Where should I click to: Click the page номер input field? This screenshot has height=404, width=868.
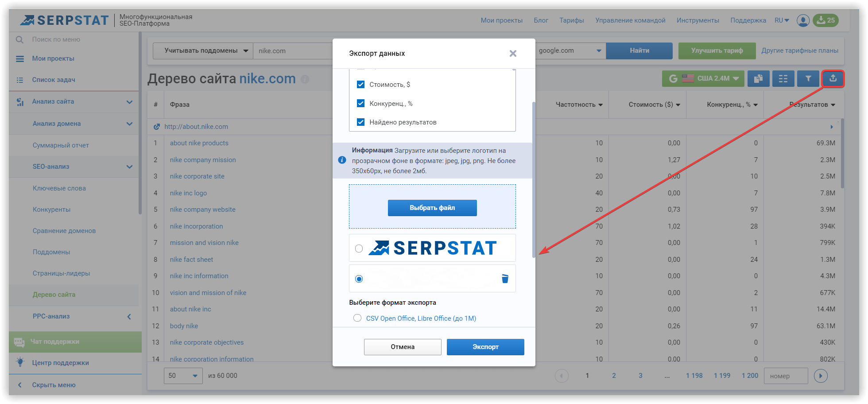[786, 376]
